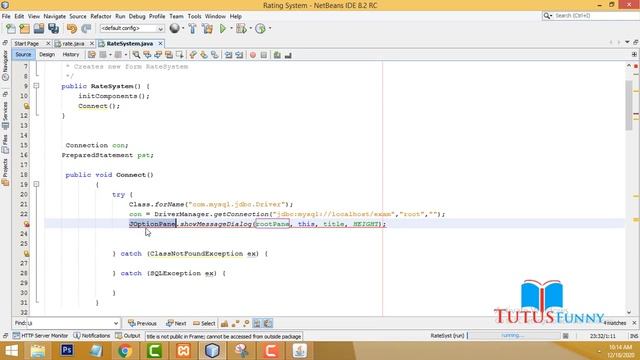
Task: Switch to Design view
Action: pos(47,55)
